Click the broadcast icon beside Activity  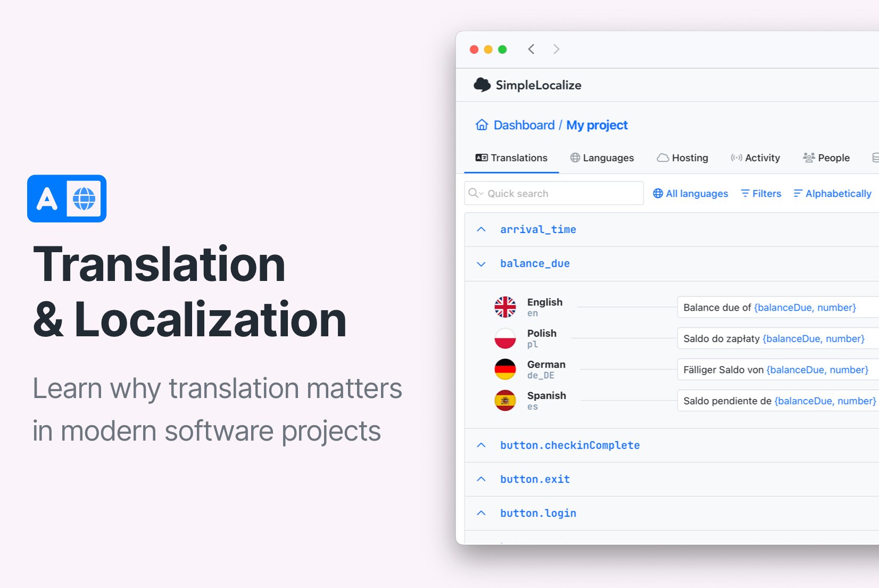click(736, 158)
